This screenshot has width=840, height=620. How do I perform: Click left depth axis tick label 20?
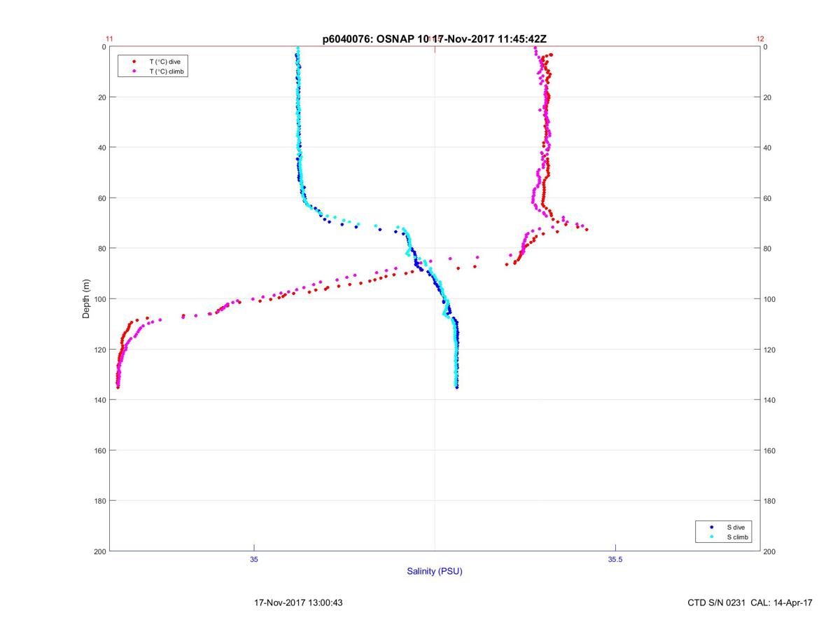coord(102,97)
